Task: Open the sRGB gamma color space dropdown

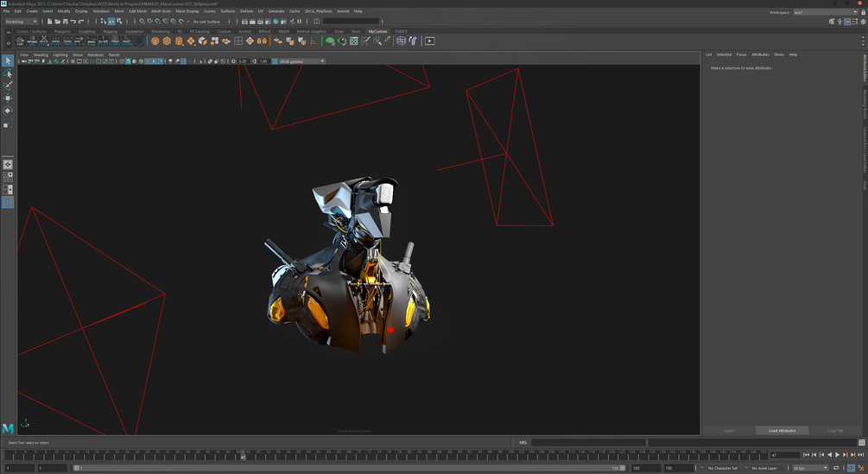Action: pos(301,61)
